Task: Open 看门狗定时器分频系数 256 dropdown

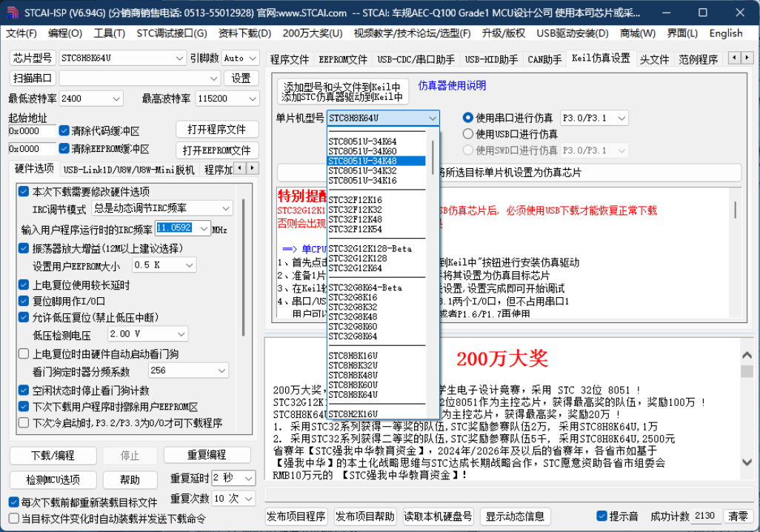Action: (188, 370)
